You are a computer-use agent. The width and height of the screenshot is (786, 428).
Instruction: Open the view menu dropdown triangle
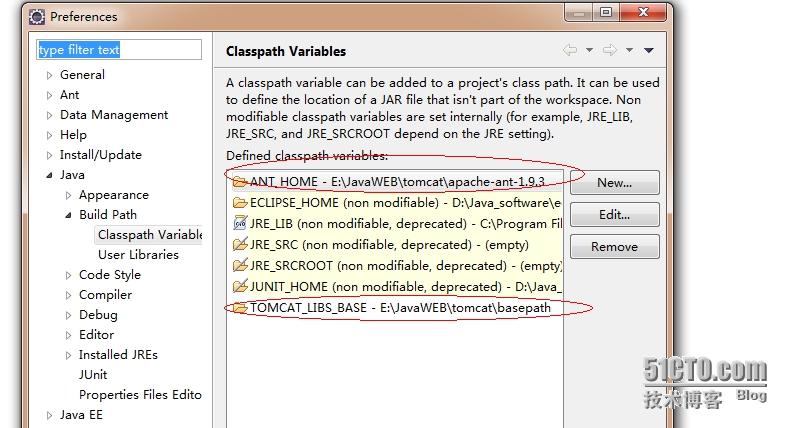pos(649,50)
